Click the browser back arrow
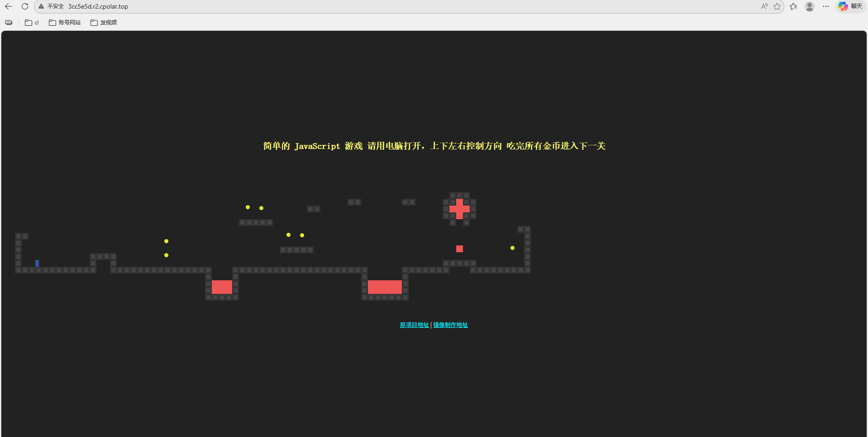 tap(9, 6)
